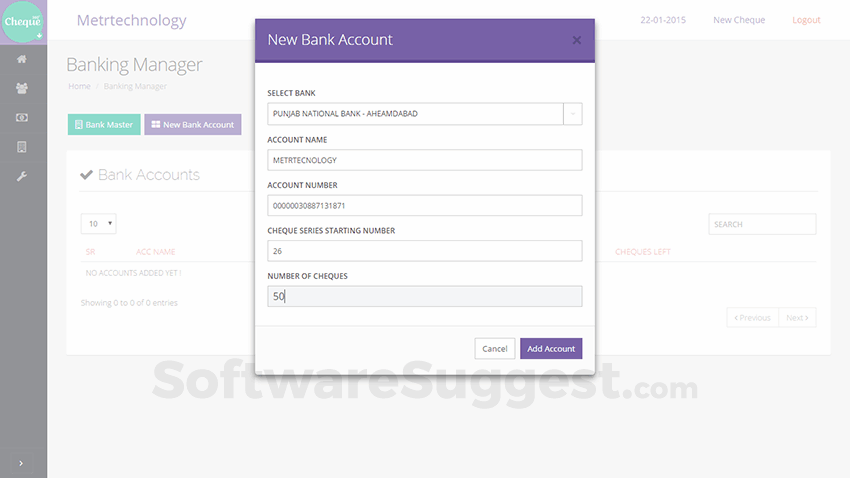Screen dimensions: 850x478
Task: Click the Bank Master button
Action: click(x=104, y=125)
